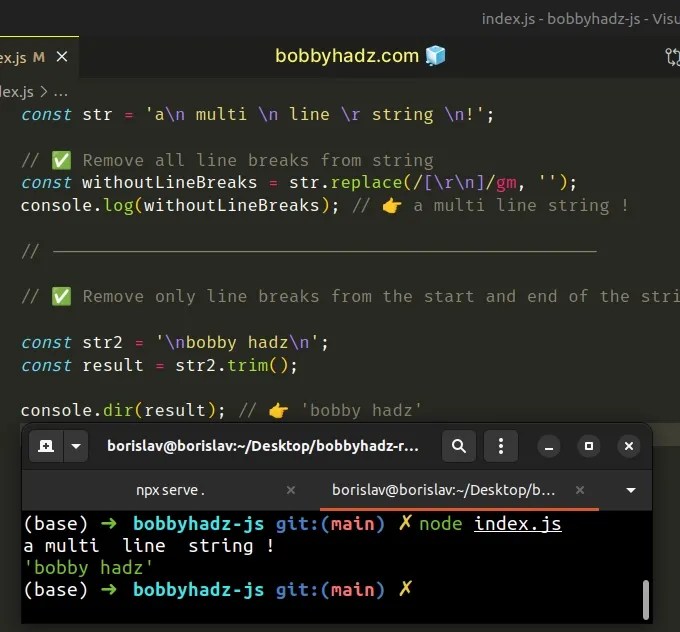Click the breadcrumb ellipsis after index.js

tap(61, 92)
